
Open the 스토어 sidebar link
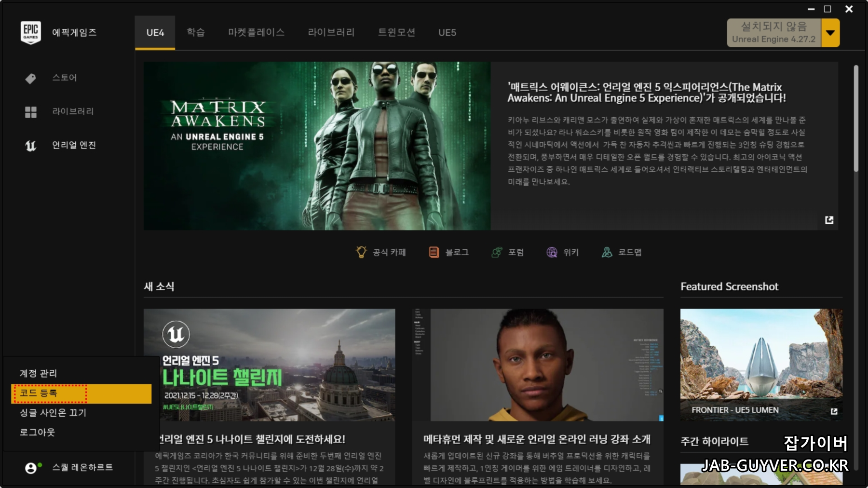coord(65,78)
